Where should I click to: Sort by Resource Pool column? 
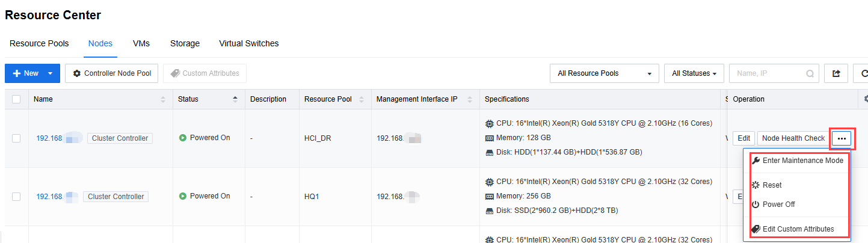pyautogui.click(x=361, y=99)
